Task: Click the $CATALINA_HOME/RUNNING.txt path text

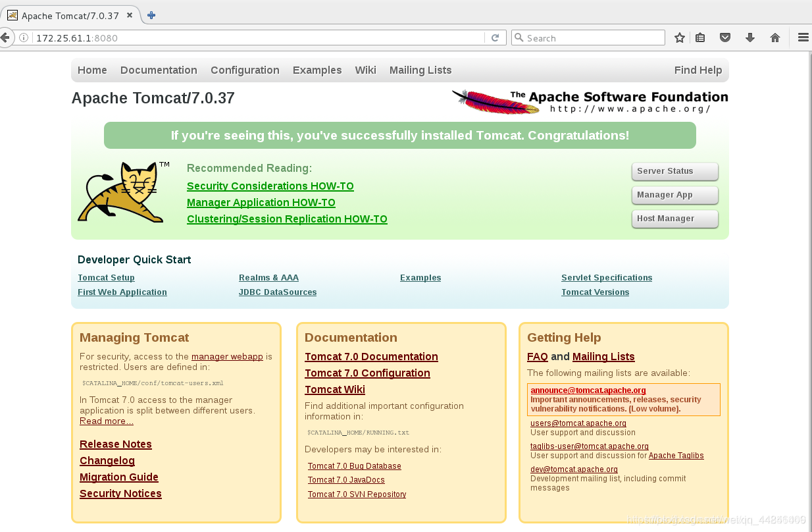Action: click(358, 433)
